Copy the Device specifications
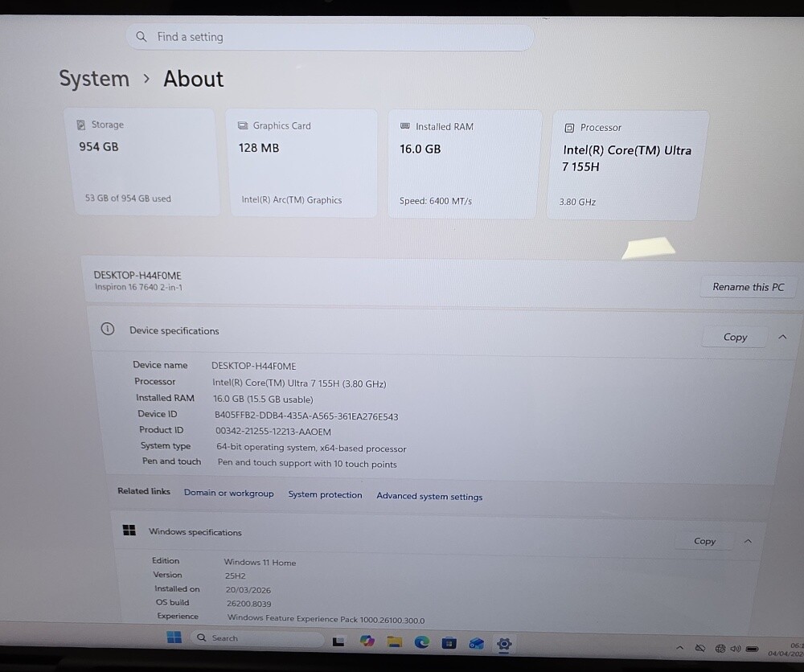This screenshot has width=804, height=672. [x=735, y=338]
